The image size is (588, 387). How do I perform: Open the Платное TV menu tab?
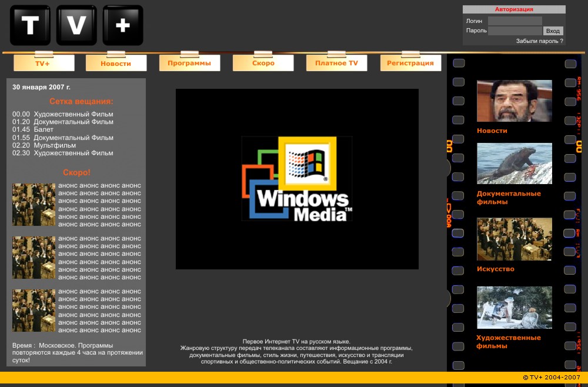[x=336, y=63]
